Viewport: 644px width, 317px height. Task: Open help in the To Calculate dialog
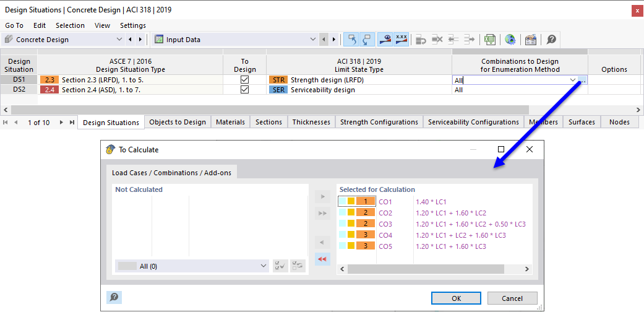point(114,297)
